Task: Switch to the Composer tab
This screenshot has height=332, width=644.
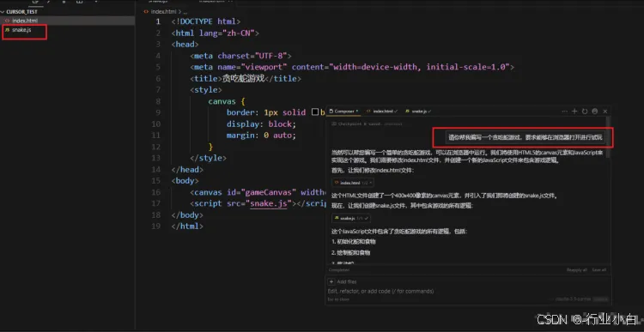Action: coord(344,112)
